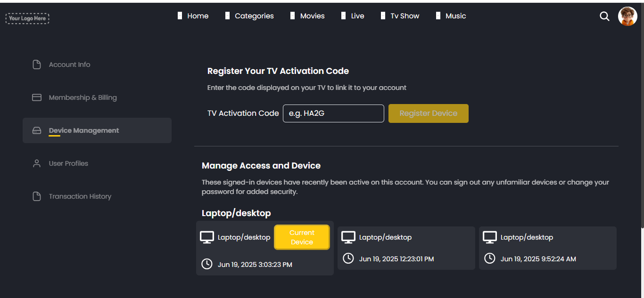This screenshot has height=298, width=644.
Task: Focus the TV Activation Code input field
Action: pyautogui.click(x=333, y=113)
